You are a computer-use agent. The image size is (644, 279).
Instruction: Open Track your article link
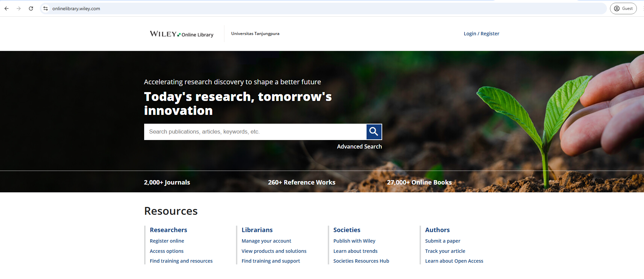point(445,251)
